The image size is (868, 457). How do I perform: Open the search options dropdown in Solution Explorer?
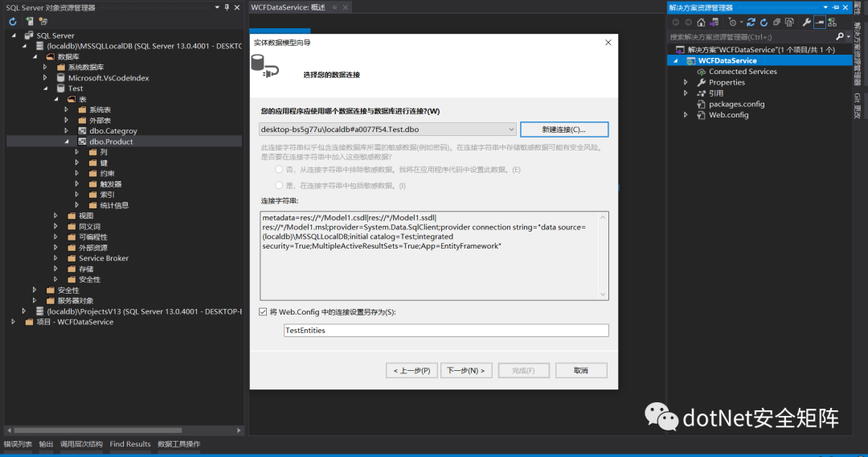(x=849, y=36)
